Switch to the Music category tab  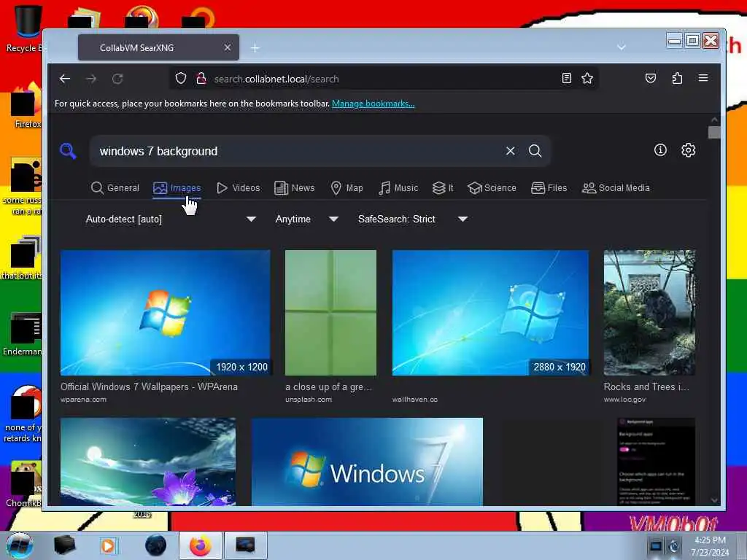398,187
